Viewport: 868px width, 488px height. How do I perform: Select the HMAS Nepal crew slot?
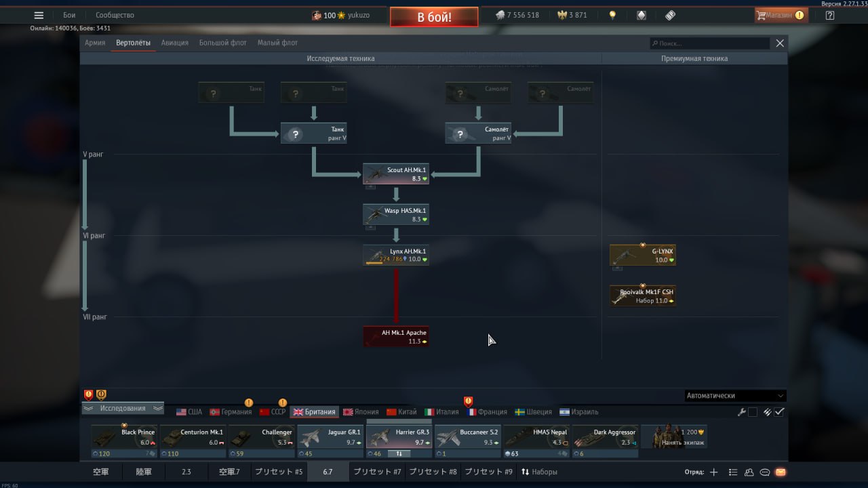(x=537, y=441)
